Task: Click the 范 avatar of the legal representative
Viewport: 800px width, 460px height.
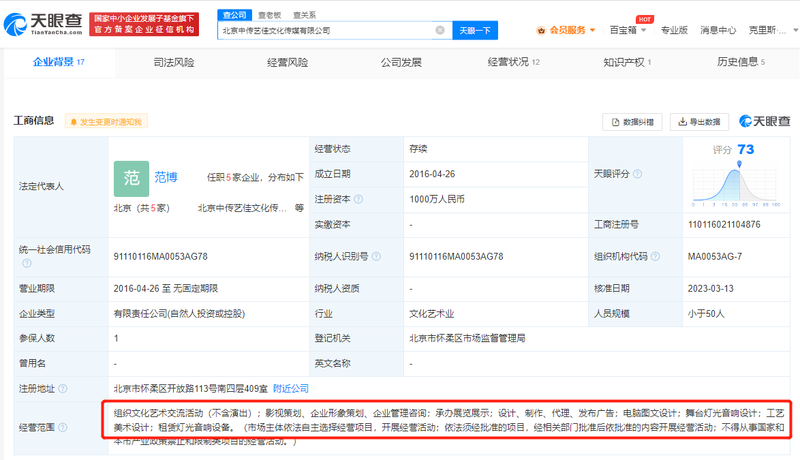Action: point(131,177)
